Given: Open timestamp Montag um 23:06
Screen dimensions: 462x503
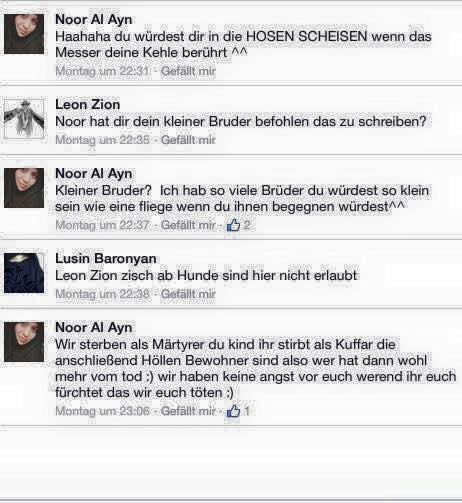Looking at the screenshot, I should point(102,411).
